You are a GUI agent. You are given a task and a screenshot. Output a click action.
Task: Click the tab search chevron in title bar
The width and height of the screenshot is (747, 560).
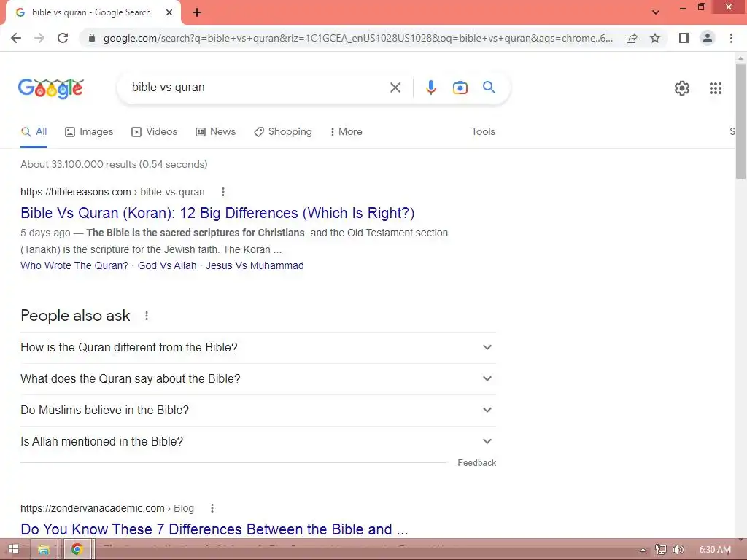(x=656, y=12)
